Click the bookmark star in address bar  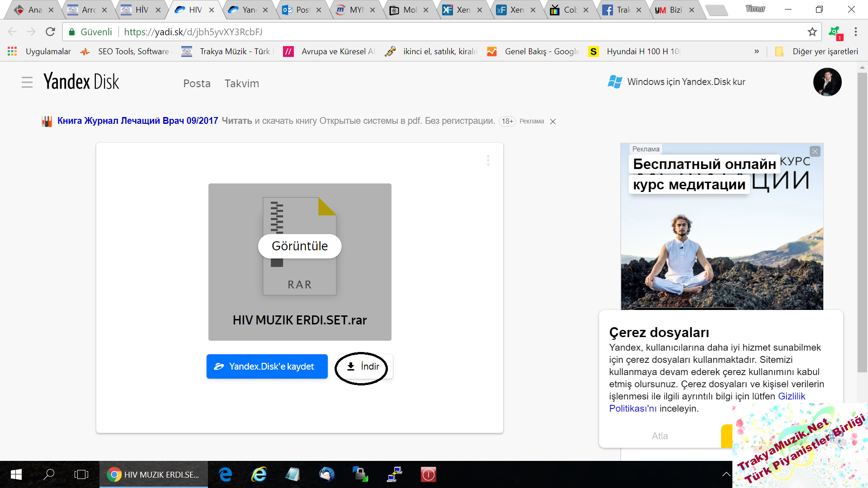812,32
